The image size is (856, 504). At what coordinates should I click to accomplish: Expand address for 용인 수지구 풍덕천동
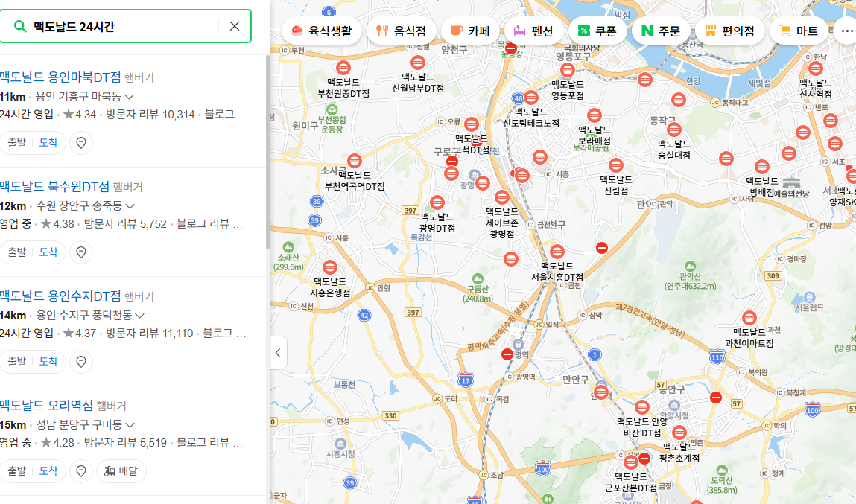pos(140,315)
